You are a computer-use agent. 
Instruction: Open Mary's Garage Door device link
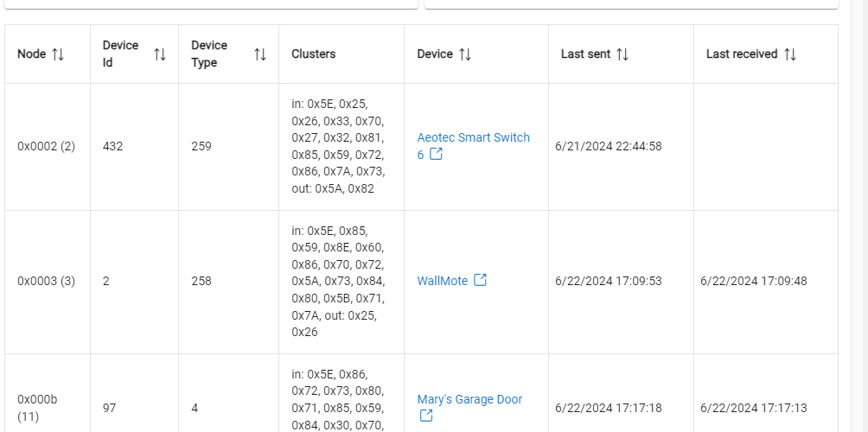pos(469,399)
